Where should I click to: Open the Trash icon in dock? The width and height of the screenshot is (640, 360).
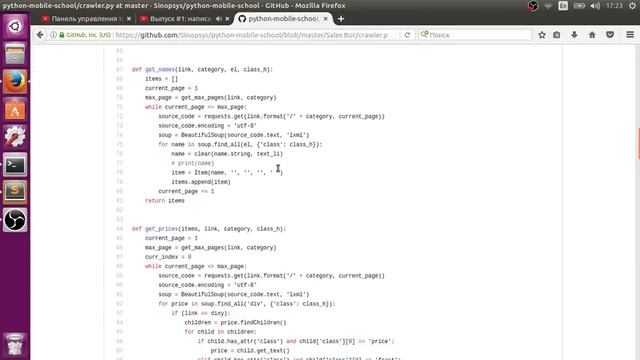[x=15, y=345]
